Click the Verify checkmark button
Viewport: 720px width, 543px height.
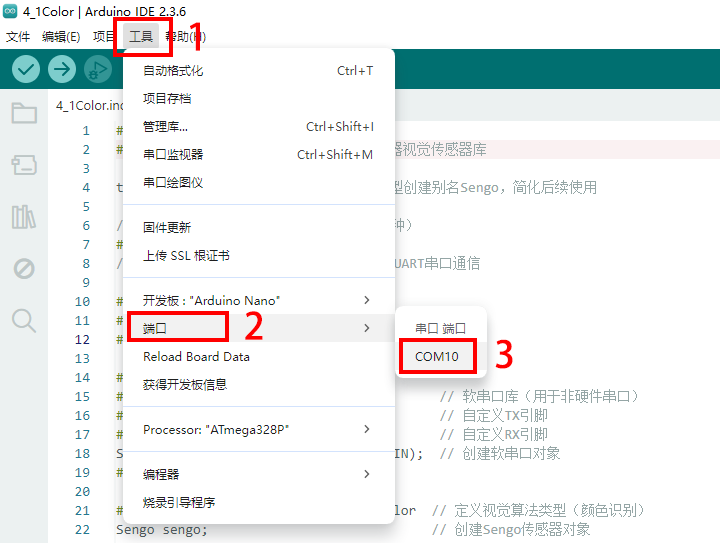pos(26,69)
